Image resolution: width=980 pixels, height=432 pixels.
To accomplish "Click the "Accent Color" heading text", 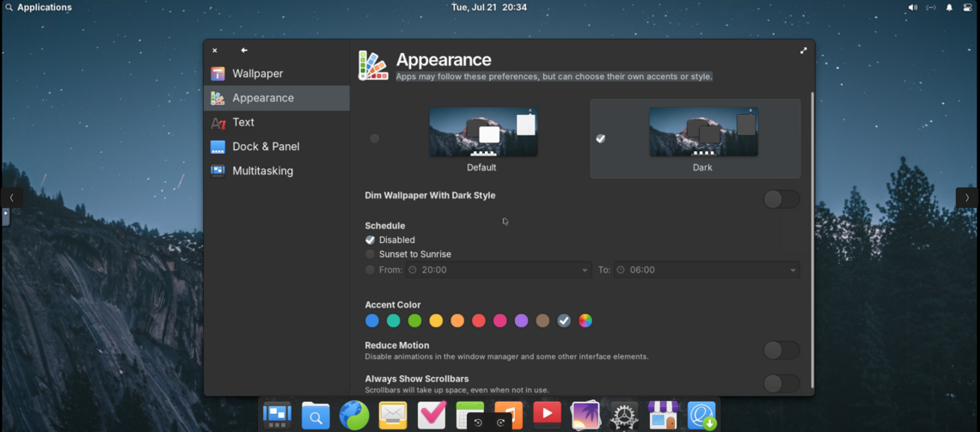I will (393, 305).
